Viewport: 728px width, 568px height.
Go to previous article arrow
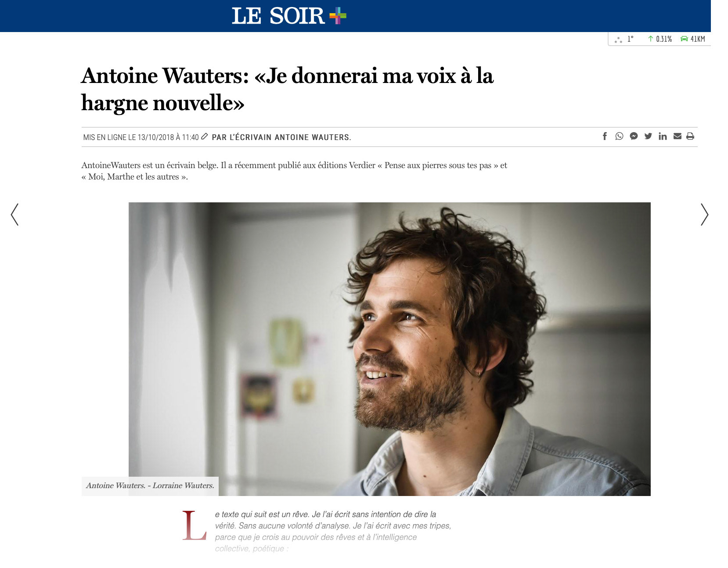point(14,214)
